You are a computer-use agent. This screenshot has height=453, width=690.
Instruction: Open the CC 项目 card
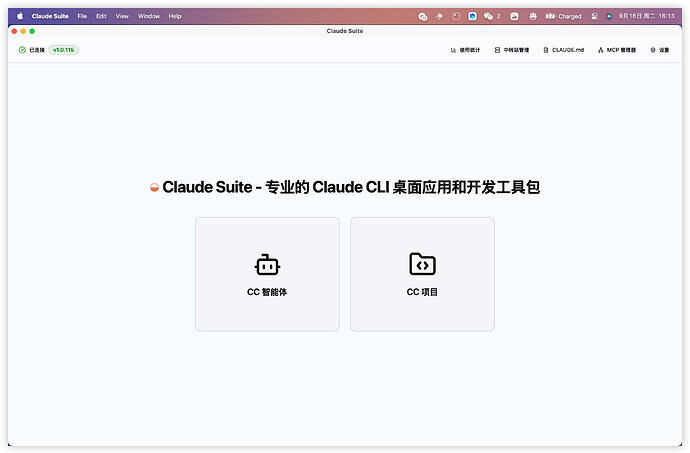[422, 274]
